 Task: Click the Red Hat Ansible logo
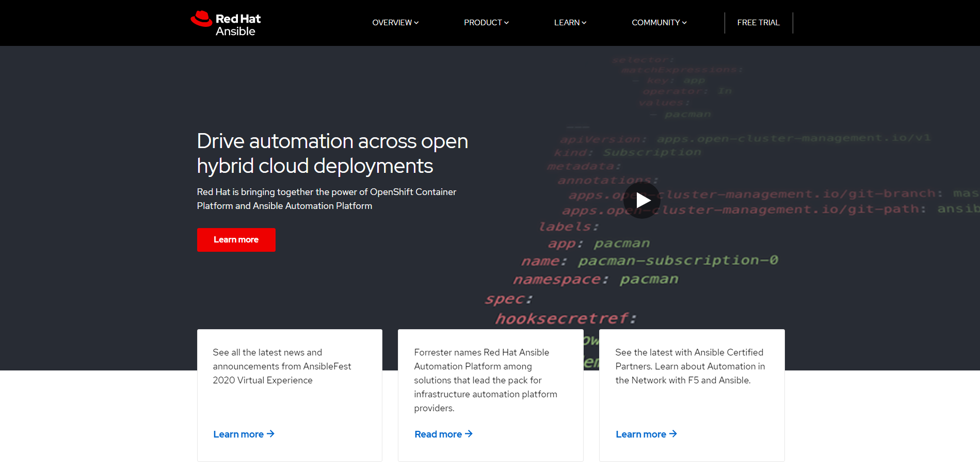pyautogui.click(x=226, y=23)
